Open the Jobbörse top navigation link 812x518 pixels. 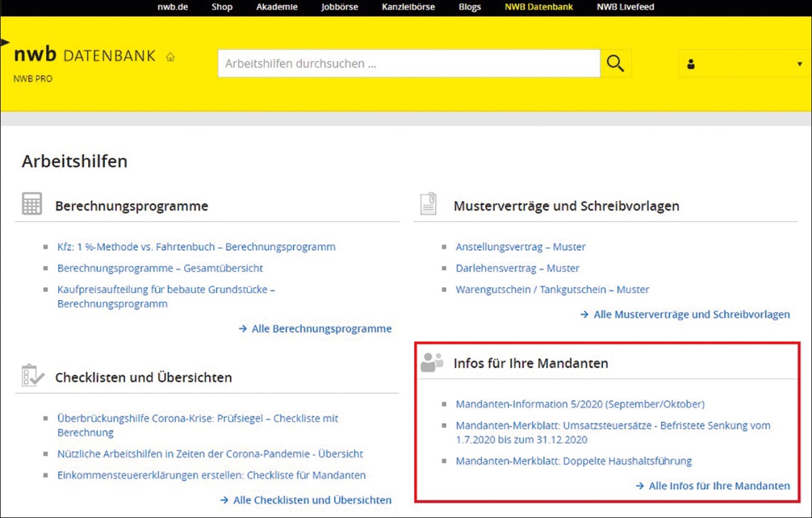tap(340, 7)
